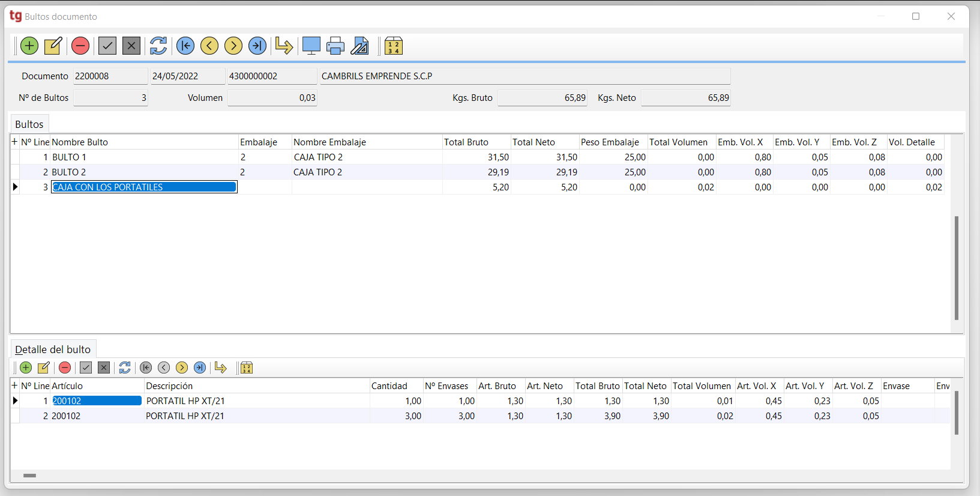
Task: Select the BULTO 1 row name
Action: (x=144, y=157)
